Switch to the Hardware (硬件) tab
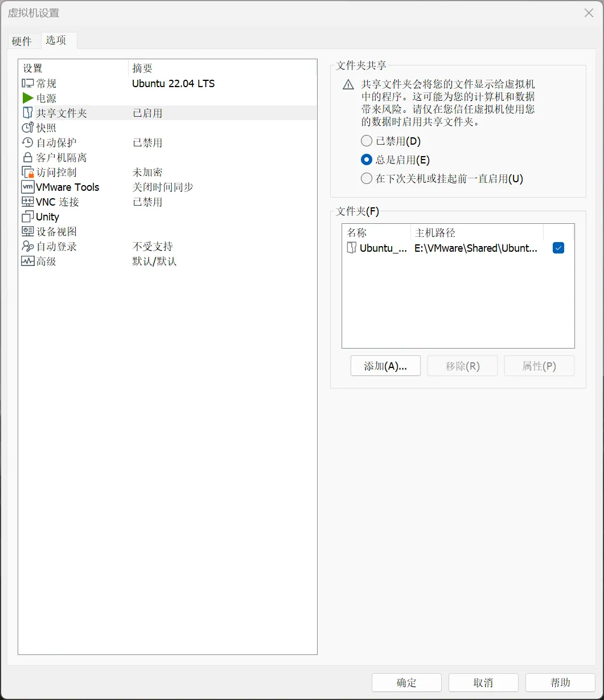 [22, 41]
